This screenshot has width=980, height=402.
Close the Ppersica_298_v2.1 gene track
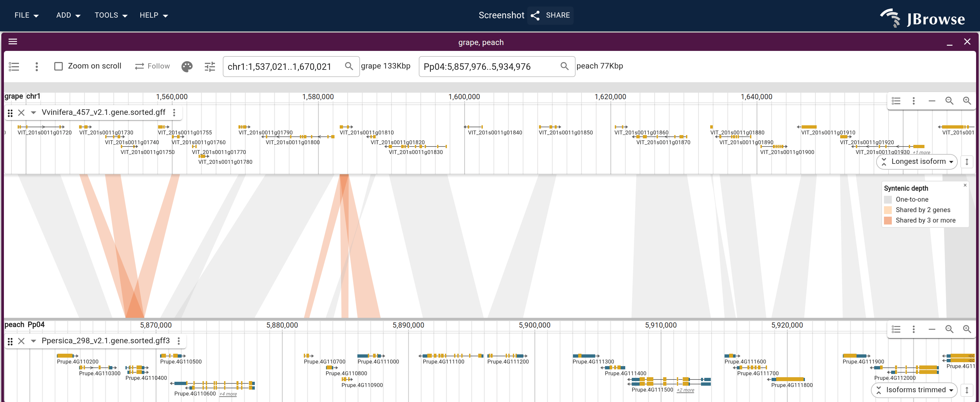point(21,341)
